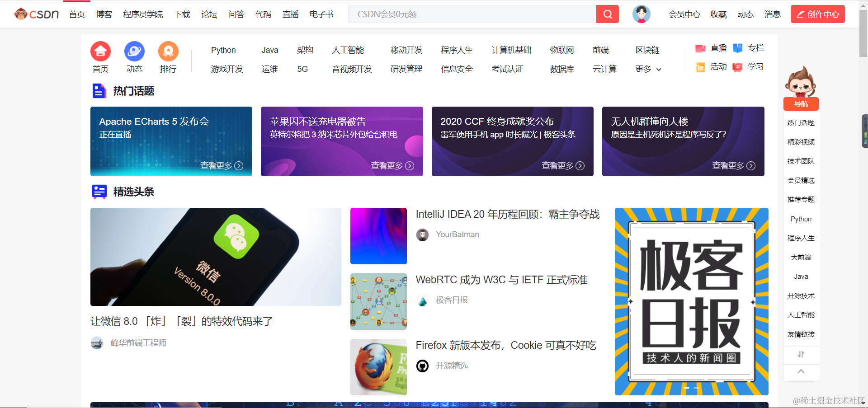Open the user avatar profile icon
868x408 pixels.
(641, 14)
